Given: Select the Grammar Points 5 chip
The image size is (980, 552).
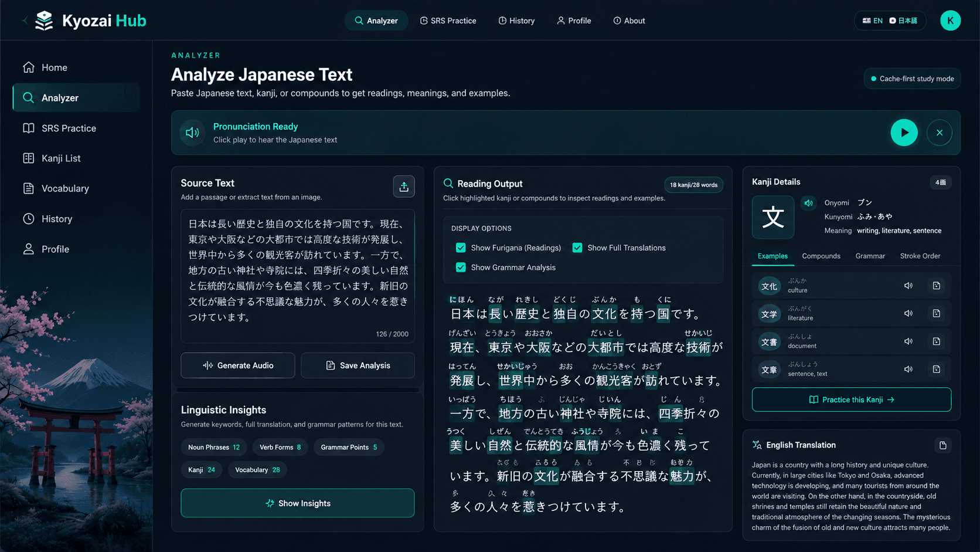Looking at the screenshot, I should click(349, 447).
